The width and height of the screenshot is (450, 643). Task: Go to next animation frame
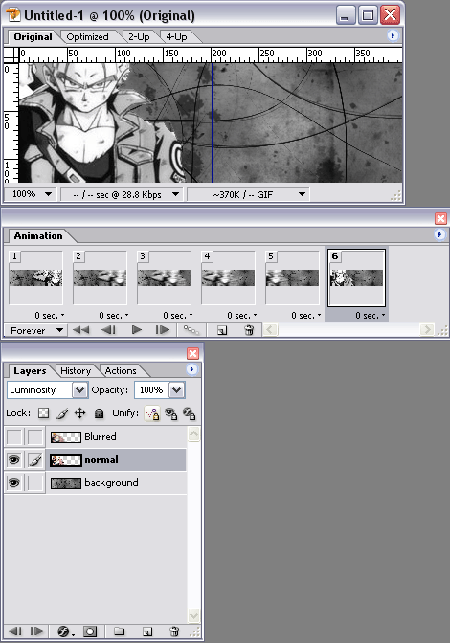(x=162, y=330)
